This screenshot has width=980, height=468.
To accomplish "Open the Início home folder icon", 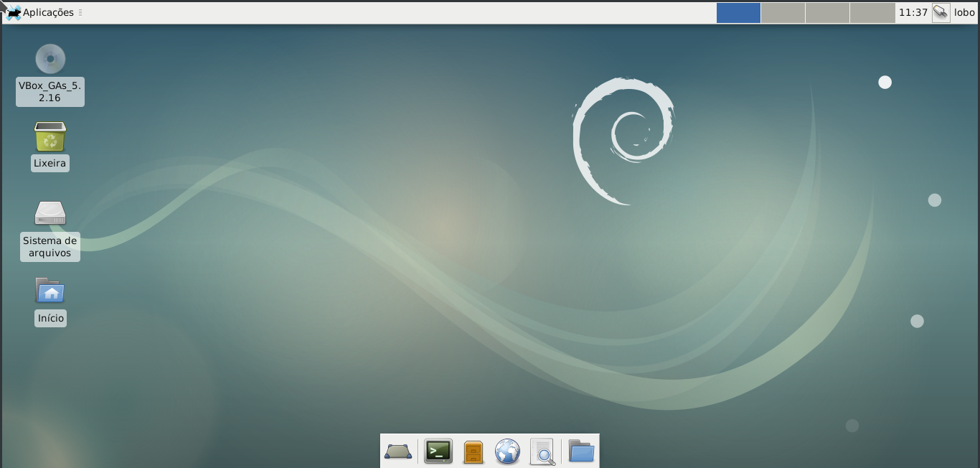I will click(50, 291).
